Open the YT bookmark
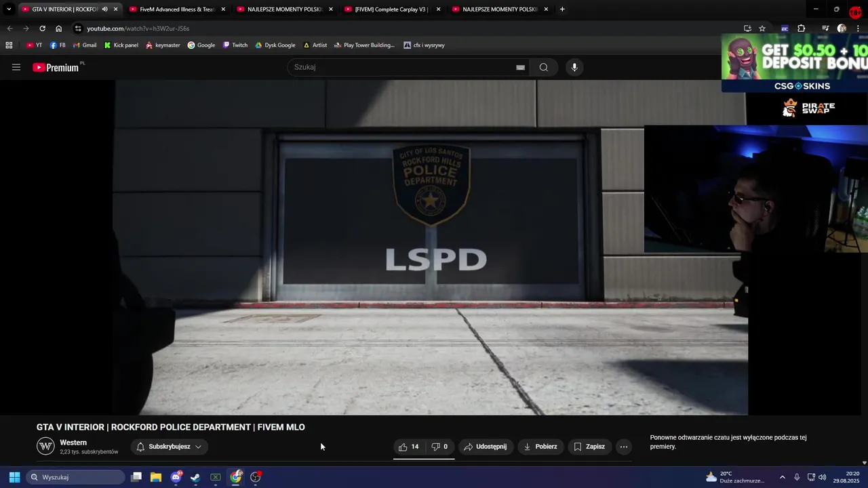This screenshot has height=488, width=868. (x=34, y=45)
